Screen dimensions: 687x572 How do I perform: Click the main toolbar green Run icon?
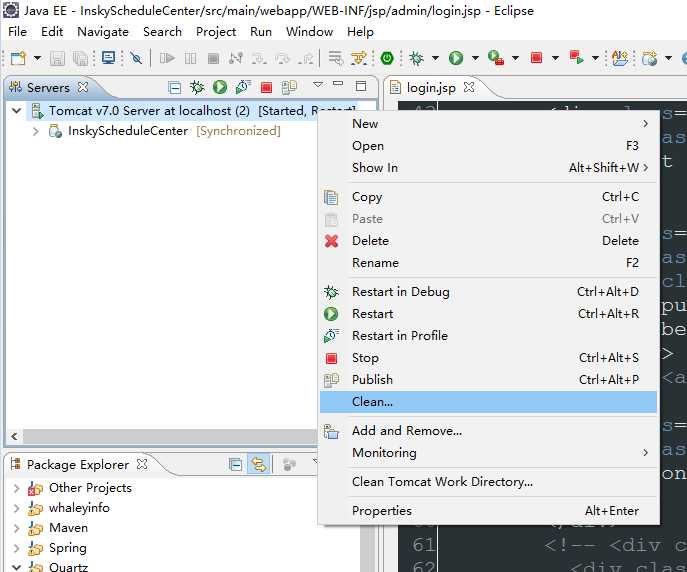tap(456, 58)
